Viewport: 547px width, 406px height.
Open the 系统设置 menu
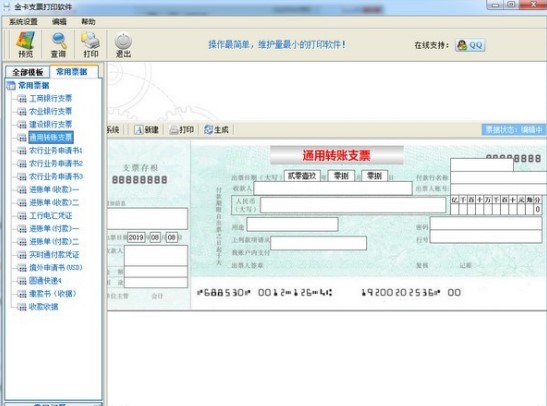(x=23, y=22)
